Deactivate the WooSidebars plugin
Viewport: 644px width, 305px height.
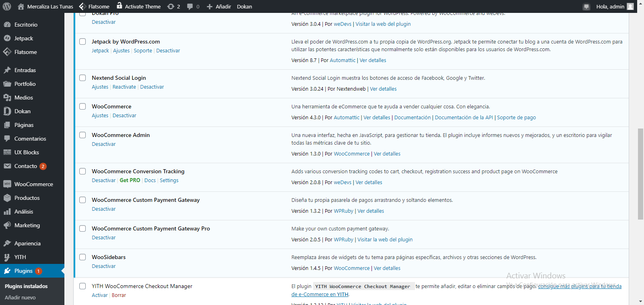[x=103, y=266]
